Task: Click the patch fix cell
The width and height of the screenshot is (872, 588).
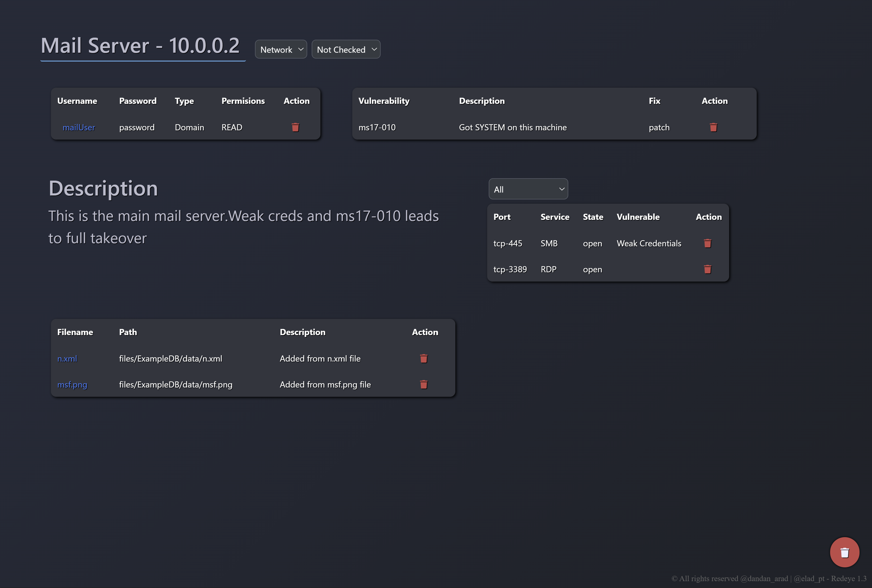Action: (659, 127)
